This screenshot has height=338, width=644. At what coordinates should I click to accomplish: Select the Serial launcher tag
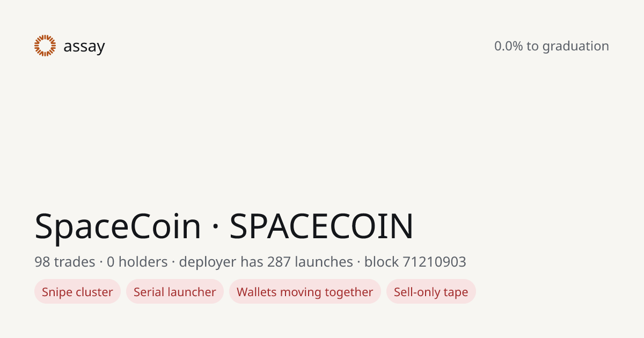coord(175,292)
